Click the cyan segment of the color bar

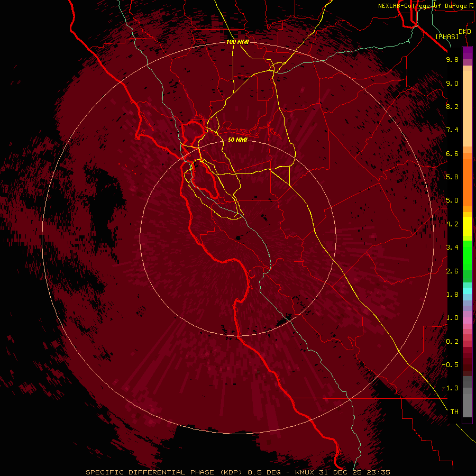(x=467, y=290)
